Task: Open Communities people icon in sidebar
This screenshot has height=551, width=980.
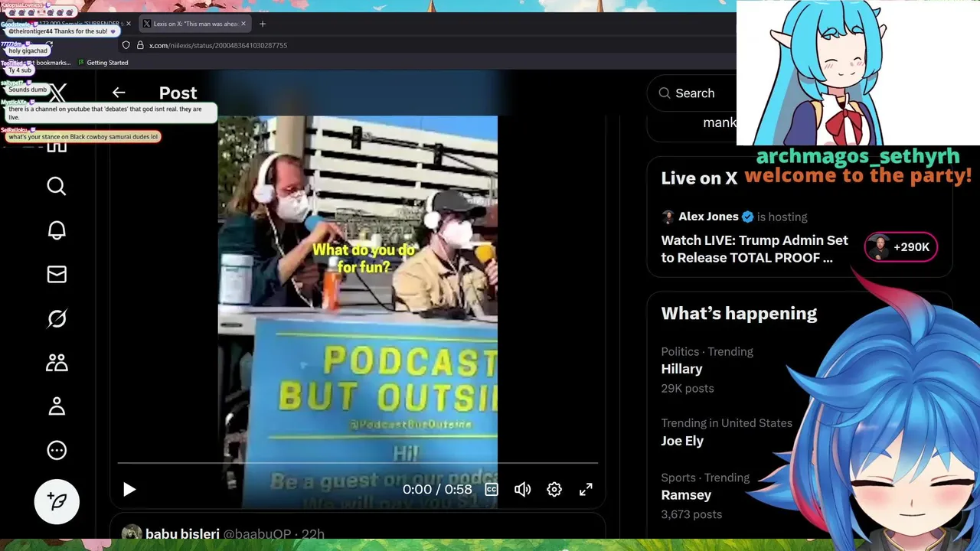Action: coord(57,362)
